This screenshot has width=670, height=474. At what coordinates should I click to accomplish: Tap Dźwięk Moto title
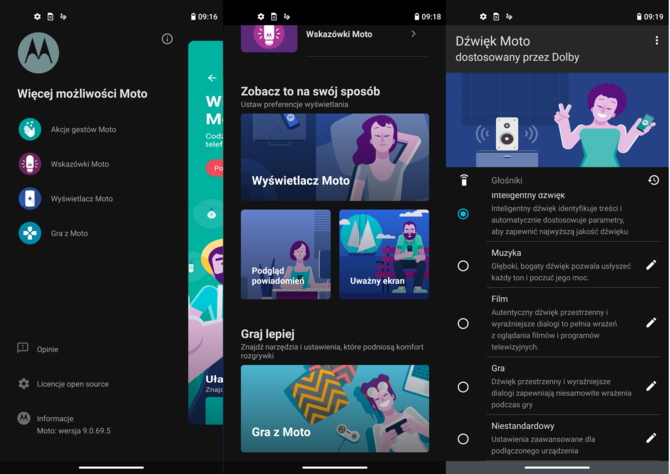[x=493, y=41]
